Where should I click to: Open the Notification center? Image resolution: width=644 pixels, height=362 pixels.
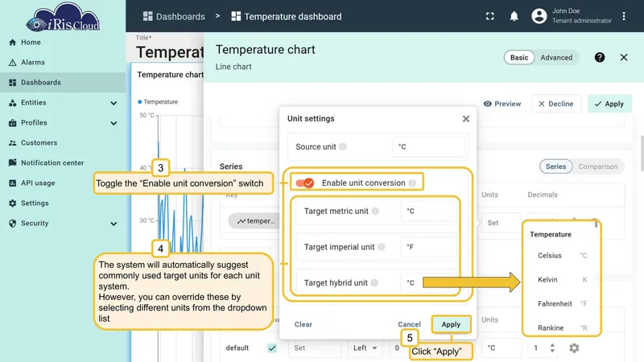click(63, 163)
